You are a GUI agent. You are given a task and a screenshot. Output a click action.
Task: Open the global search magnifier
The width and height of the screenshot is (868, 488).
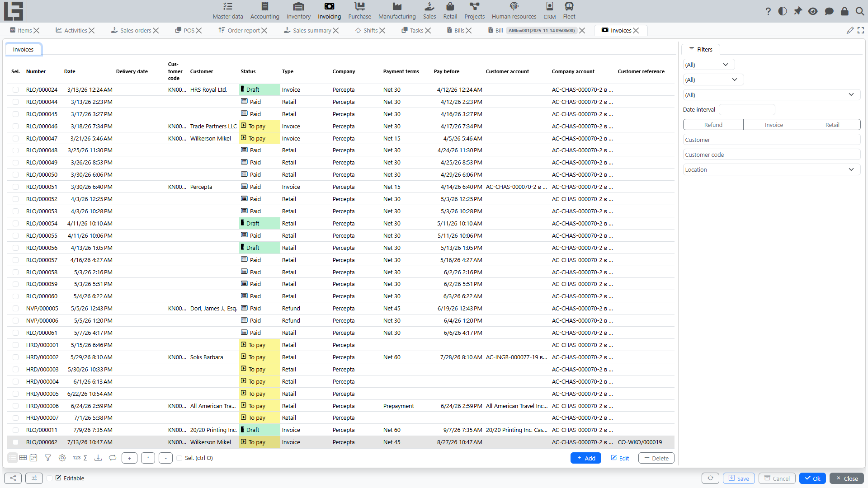[860, 11]
